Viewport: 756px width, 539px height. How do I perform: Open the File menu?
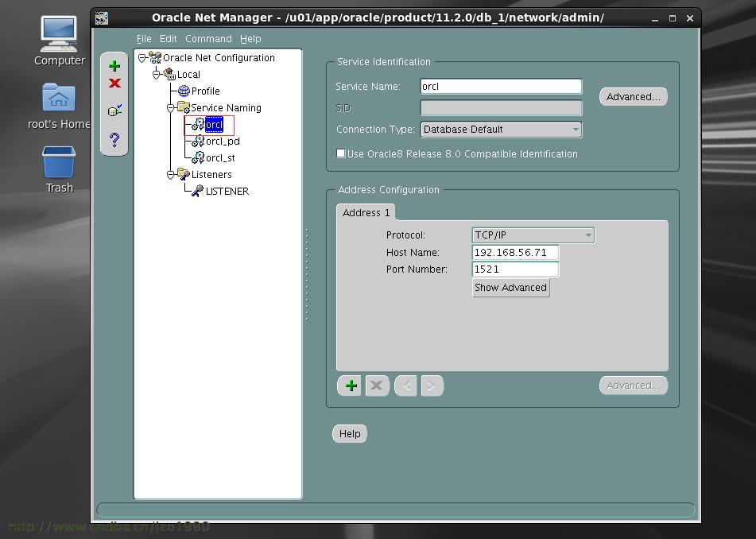144,39
